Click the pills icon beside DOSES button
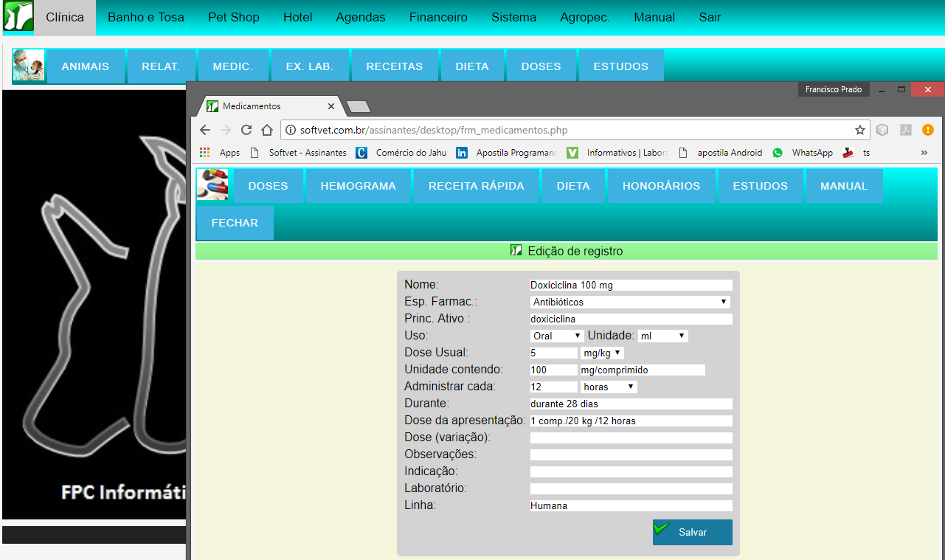The image size is (945, 560). pos(212,185)
